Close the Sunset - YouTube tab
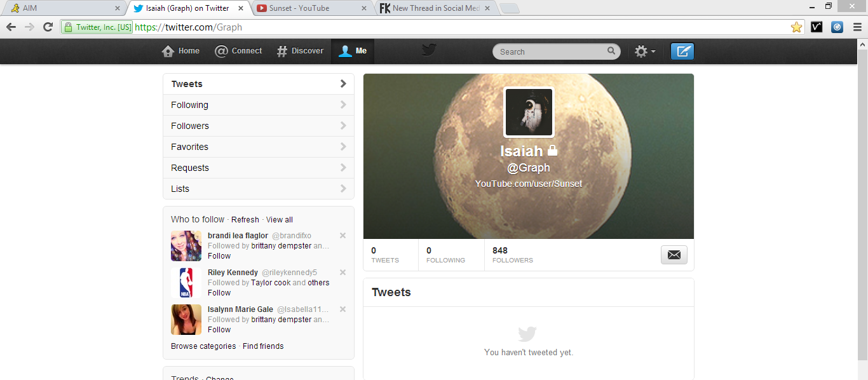The image size is (868, 380). coord(364,8)
